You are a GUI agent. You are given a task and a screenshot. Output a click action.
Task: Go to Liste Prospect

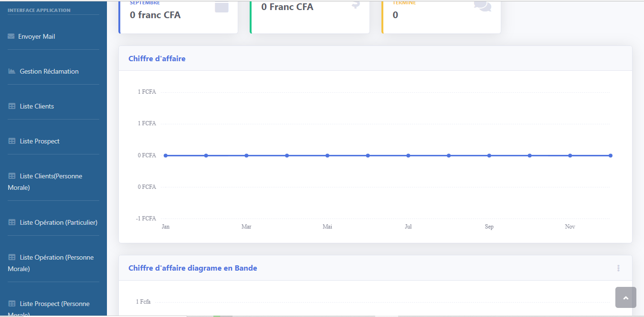(40, 141)
